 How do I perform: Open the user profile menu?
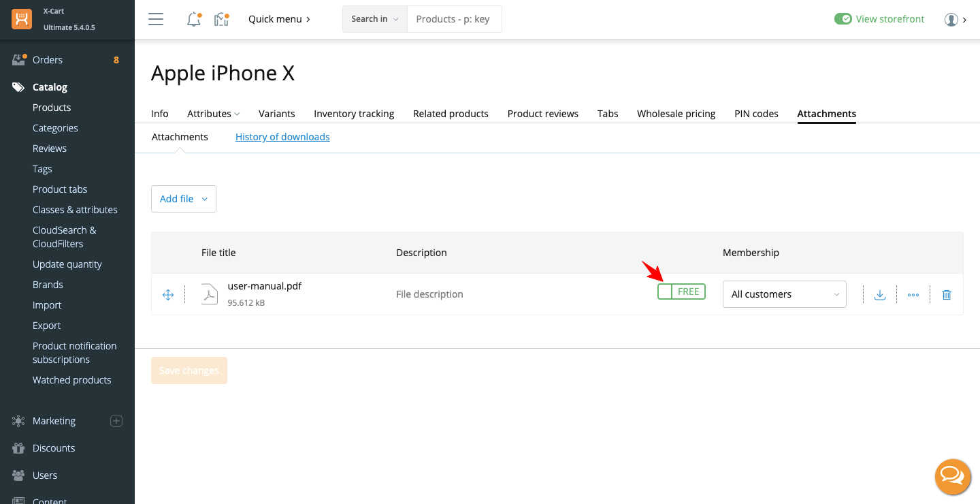[955, 19]
